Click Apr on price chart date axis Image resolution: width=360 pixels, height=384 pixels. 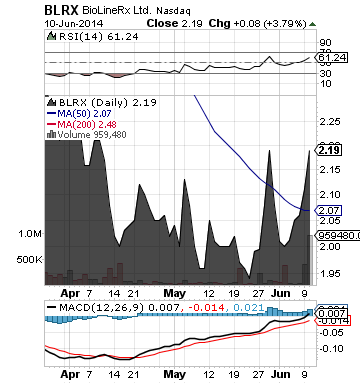pos(70,294)
